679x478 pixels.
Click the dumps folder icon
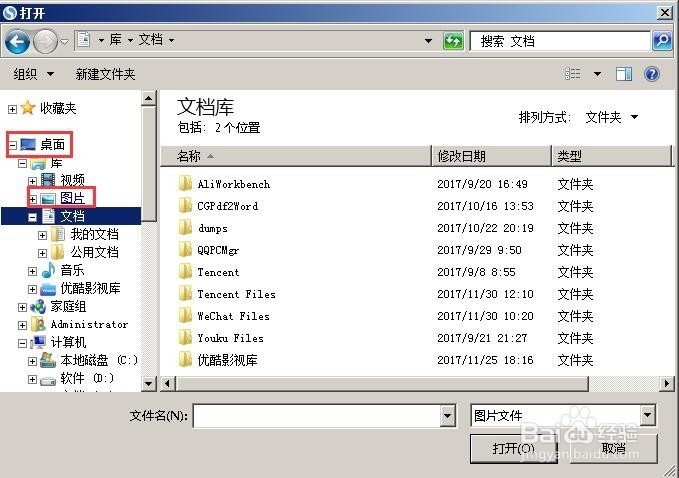[x=185, y=227]
